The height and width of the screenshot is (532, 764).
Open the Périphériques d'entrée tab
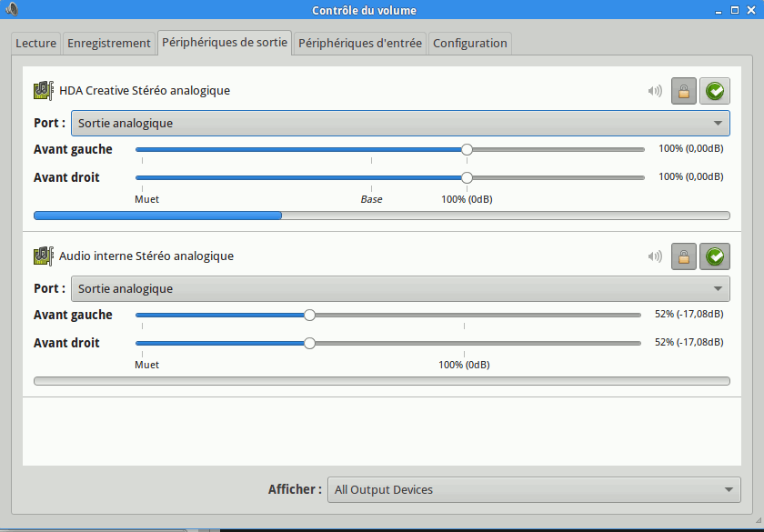click(x=360, y=44)
